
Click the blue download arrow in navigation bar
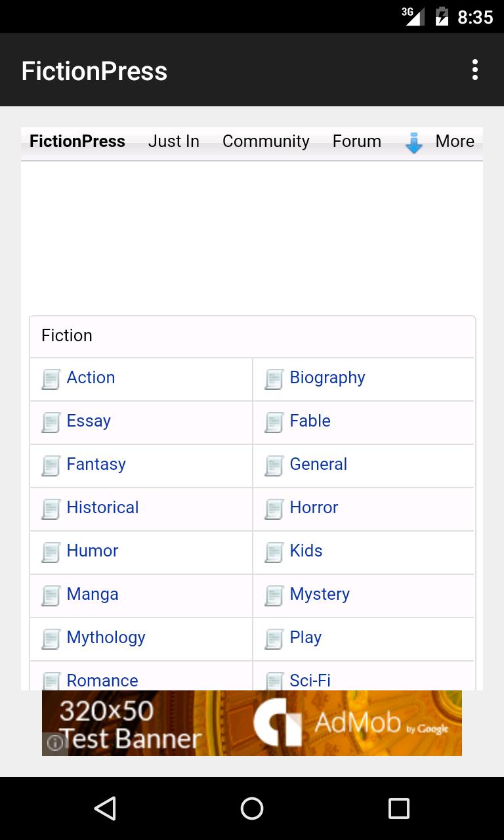pos(413,142)
